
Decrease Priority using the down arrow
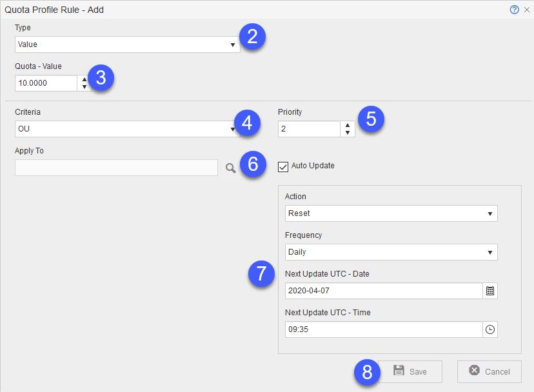tap(347, 133)
